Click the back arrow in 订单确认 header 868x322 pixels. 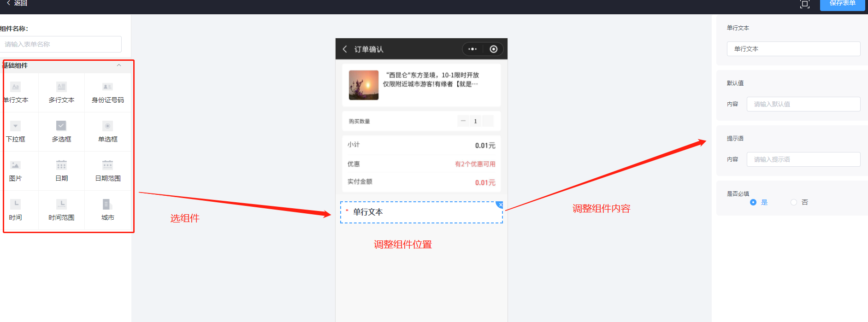345,49
